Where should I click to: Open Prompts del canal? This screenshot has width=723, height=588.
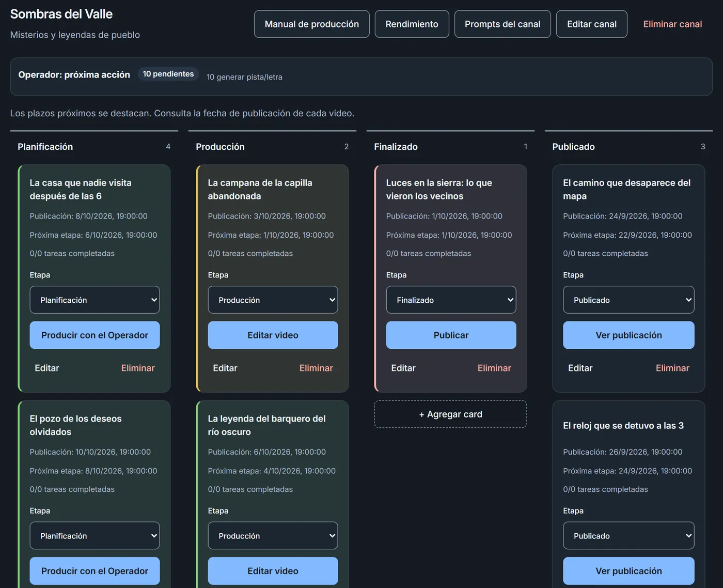pos(502,24)
